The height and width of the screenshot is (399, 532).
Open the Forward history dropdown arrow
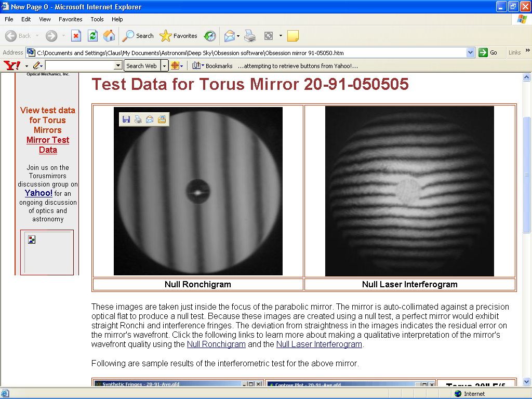pos(63,36)
